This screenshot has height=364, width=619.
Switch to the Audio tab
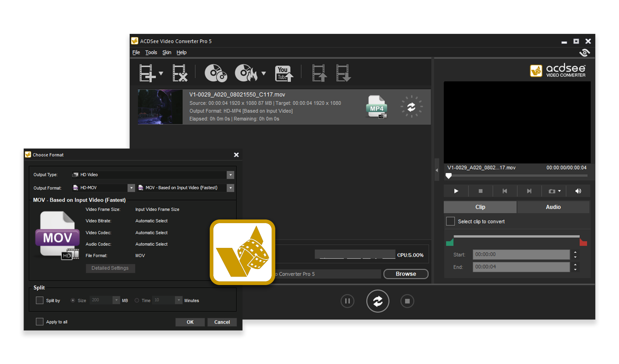[553, 207]
